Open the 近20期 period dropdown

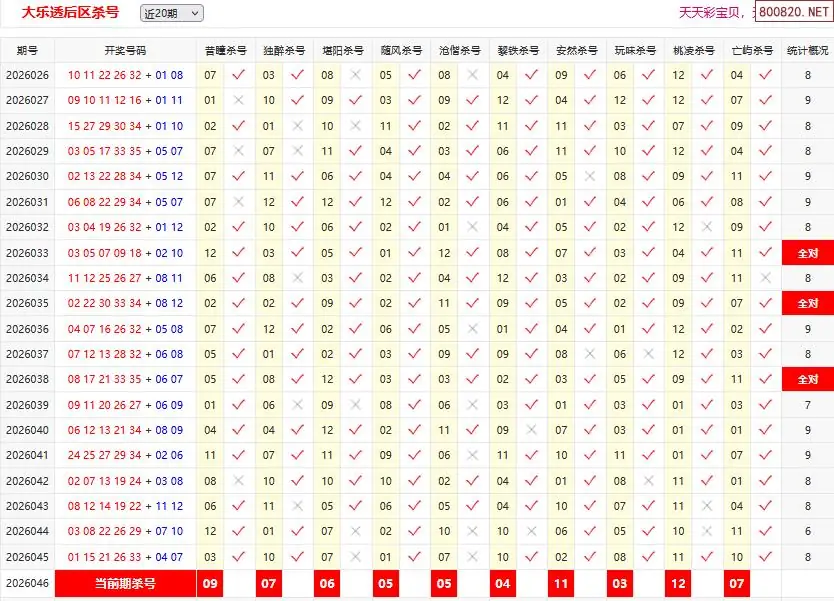(x=172, y=13)
